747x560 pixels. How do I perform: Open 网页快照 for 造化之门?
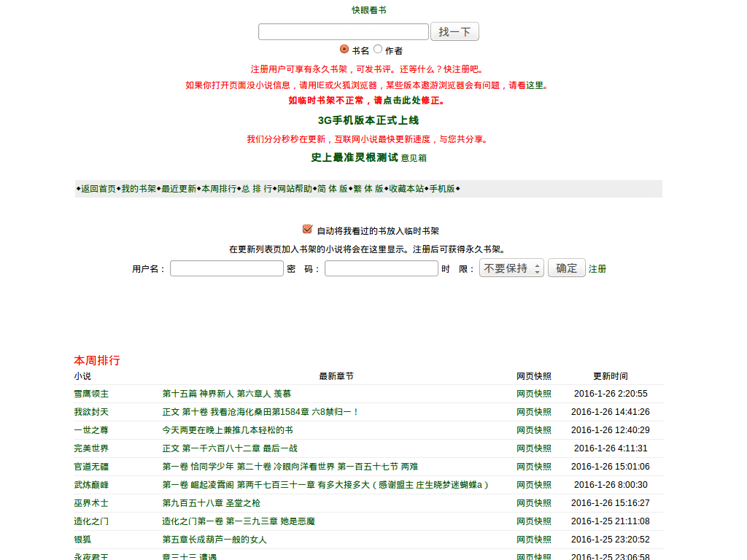point(533,521)
